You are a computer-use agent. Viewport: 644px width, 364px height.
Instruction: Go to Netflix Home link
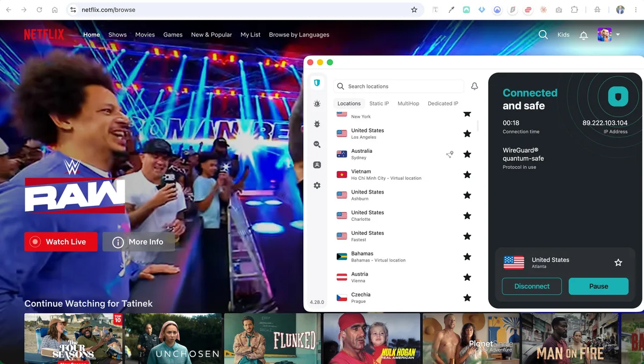[91, 35]
